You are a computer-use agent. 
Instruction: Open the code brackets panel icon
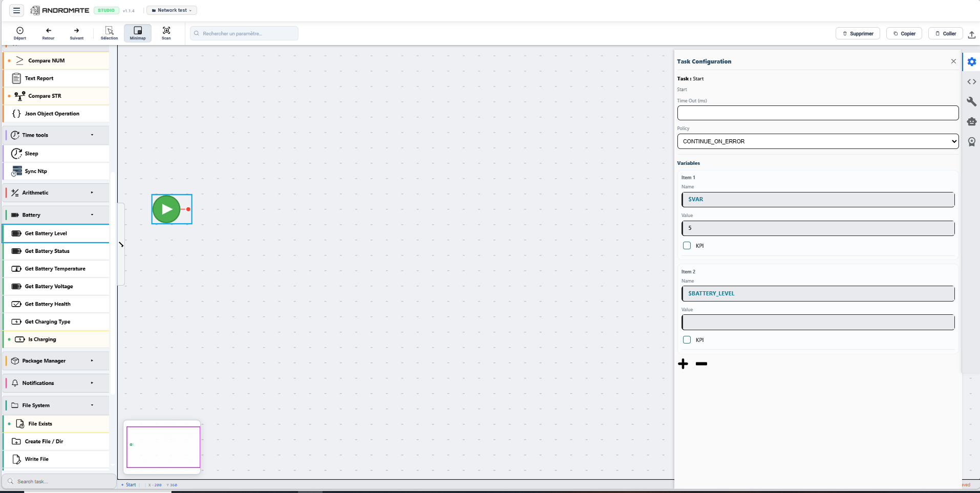pyautogui.click(x=972, y=82)
